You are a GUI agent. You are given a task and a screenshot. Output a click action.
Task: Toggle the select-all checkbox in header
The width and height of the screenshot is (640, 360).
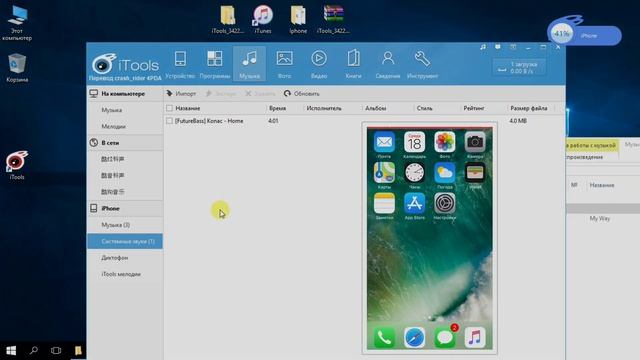(169, 108)
